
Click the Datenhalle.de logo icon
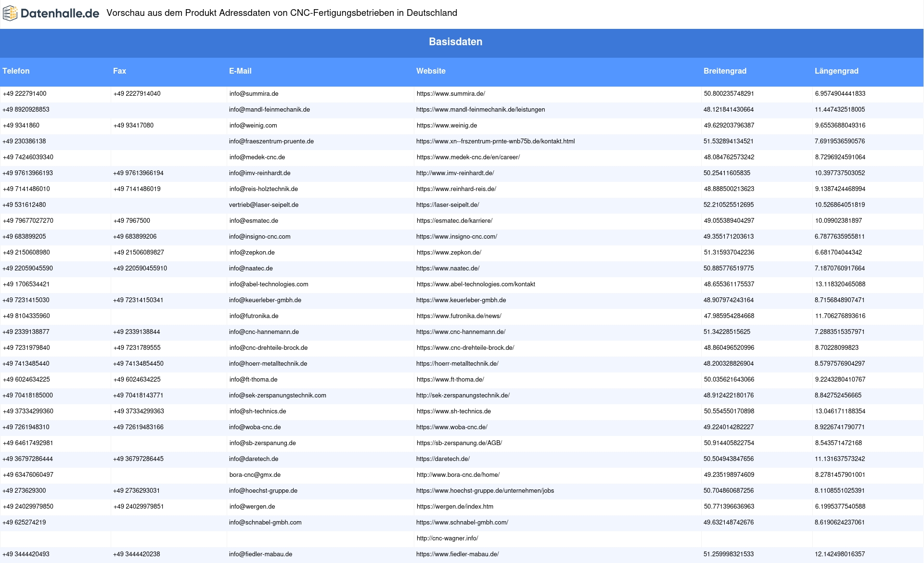pyautogui.click(x=10, y=13)
